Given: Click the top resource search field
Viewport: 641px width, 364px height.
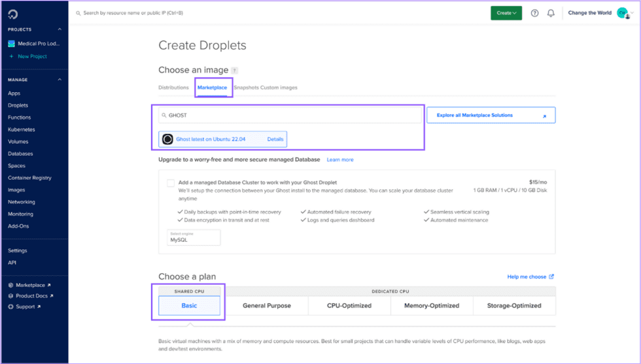Looking at the screenshot, I should (x=196, y=13).
